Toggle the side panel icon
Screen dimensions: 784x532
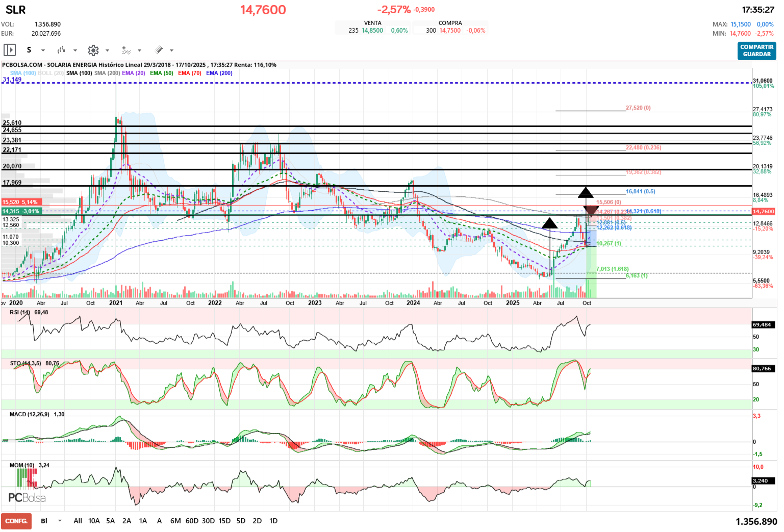[9, 50]
